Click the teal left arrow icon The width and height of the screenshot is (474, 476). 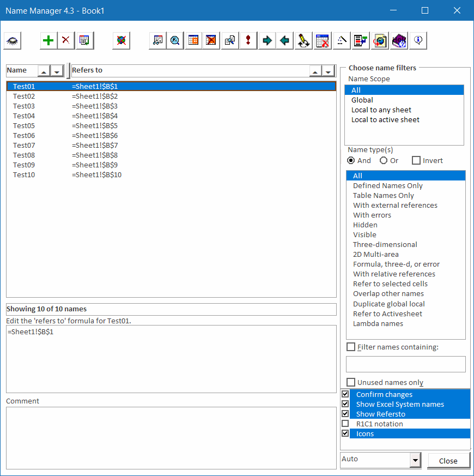[x=285, y=40]
